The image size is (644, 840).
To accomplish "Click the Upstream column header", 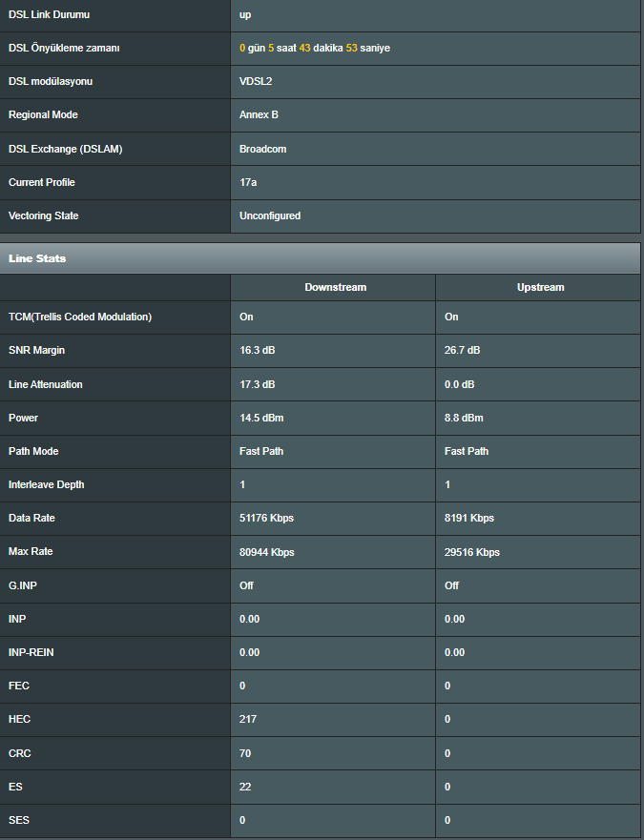I will (x=540, y=287).
